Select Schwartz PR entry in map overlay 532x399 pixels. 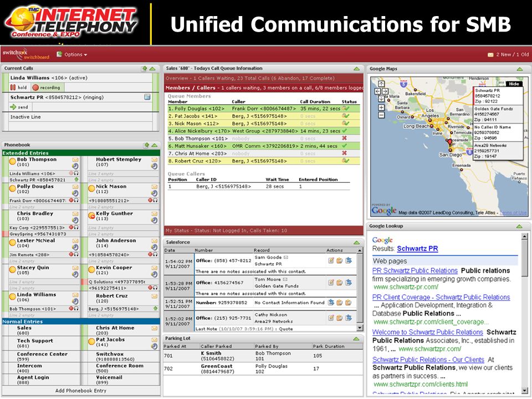[498, 96]
